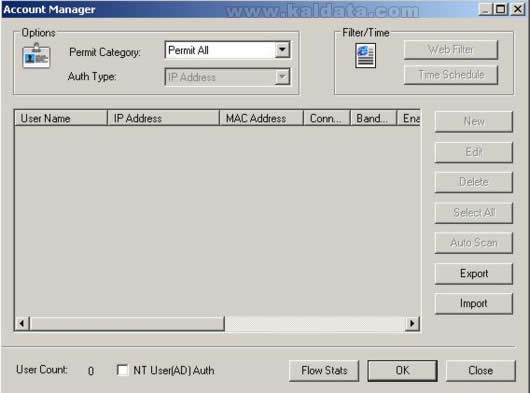The image size is (530, 393).
Task: Click the Edit button
Action: click(474, 152)
